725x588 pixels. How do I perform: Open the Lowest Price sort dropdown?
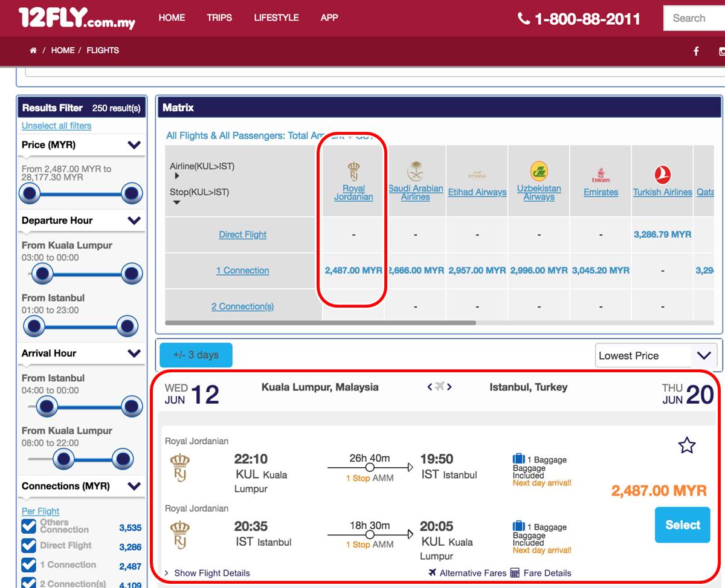(656, 355)
